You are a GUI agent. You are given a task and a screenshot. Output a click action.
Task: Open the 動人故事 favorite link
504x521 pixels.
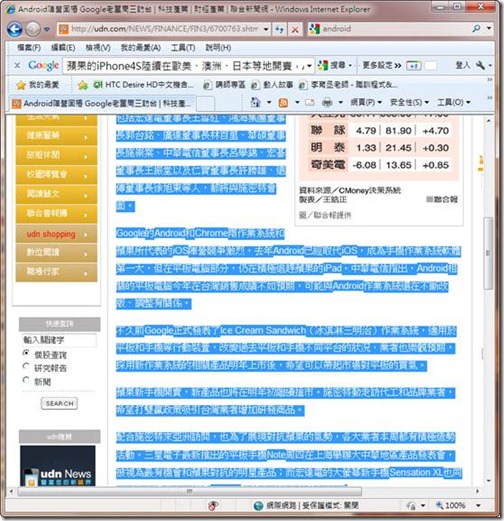273,85
